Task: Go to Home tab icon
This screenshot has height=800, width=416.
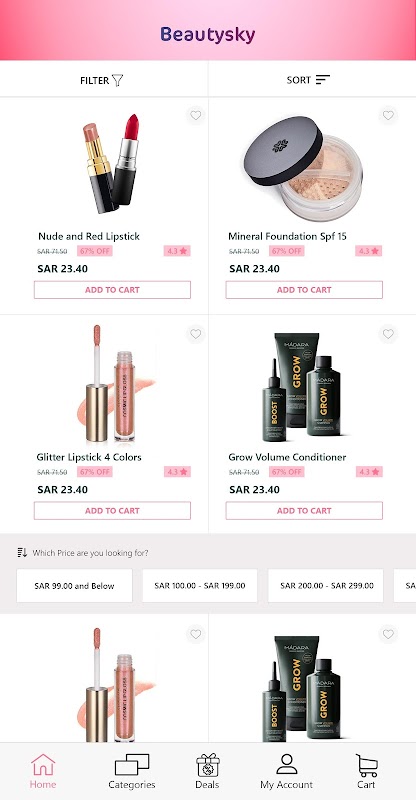Action: tap(43, 765)
